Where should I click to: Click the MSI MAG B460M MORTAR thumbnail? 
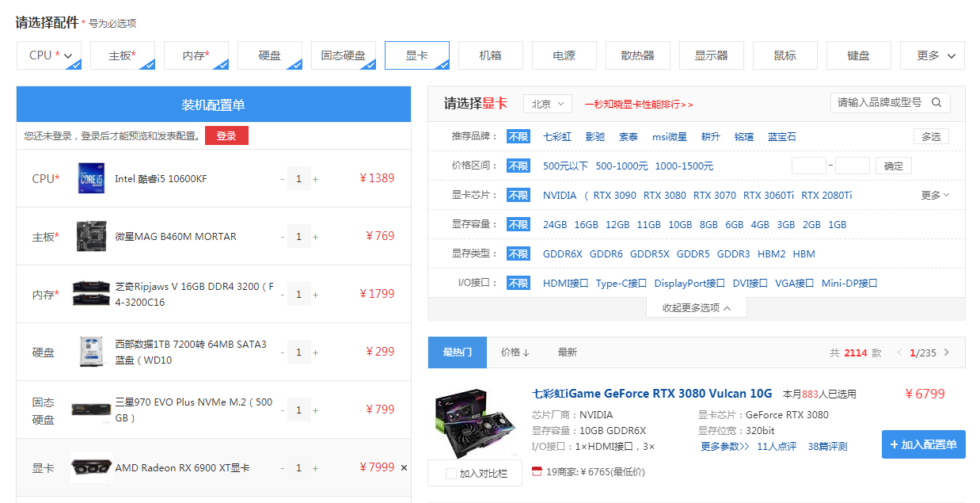point(92,236)
